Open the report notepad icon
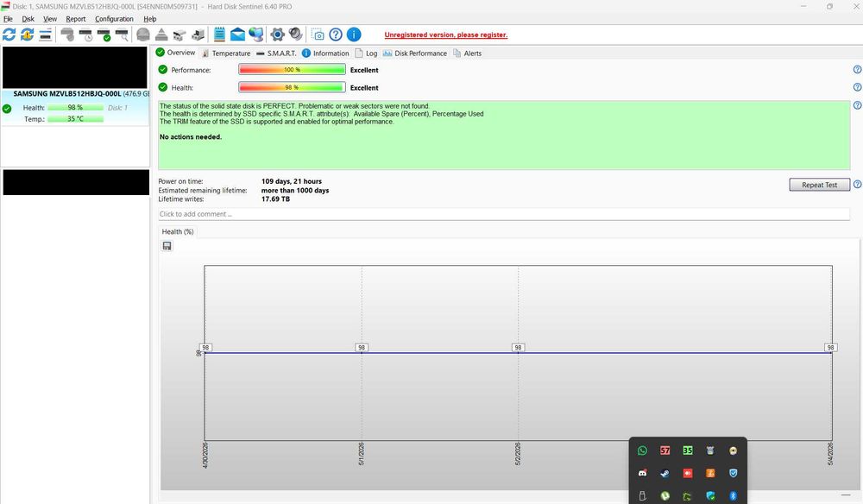 click(219, 35)
